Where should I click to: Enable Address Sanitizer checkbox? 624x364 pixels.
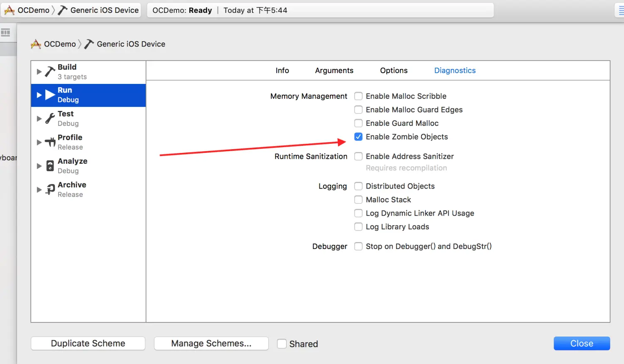coord(358,156)
